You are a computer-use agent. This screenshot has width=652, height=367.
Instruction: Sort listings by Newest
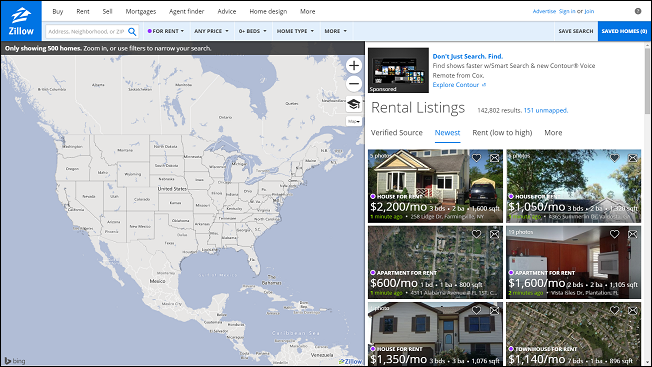(x=447, y=133)
